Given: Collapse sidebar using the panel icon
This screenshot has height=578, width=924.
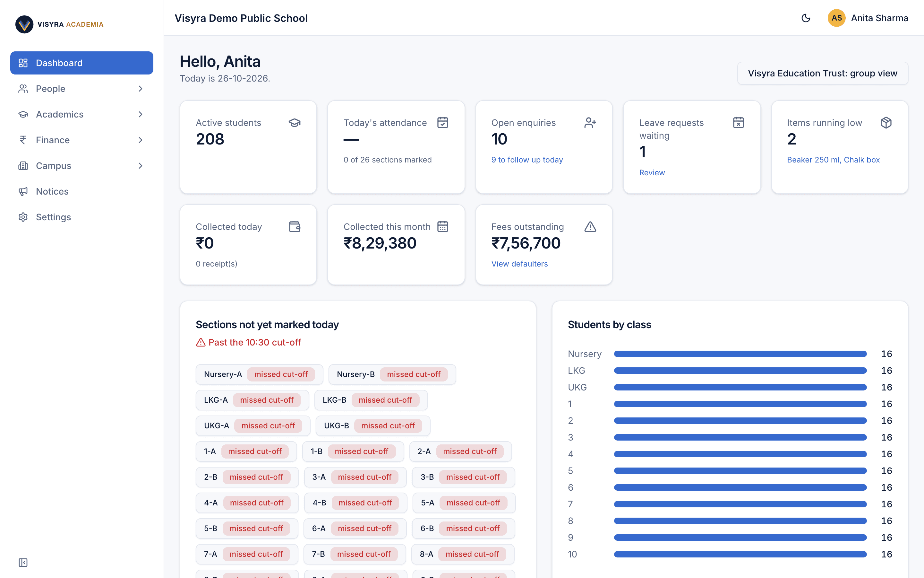Looking at the screenshot, I should (23, 562).
